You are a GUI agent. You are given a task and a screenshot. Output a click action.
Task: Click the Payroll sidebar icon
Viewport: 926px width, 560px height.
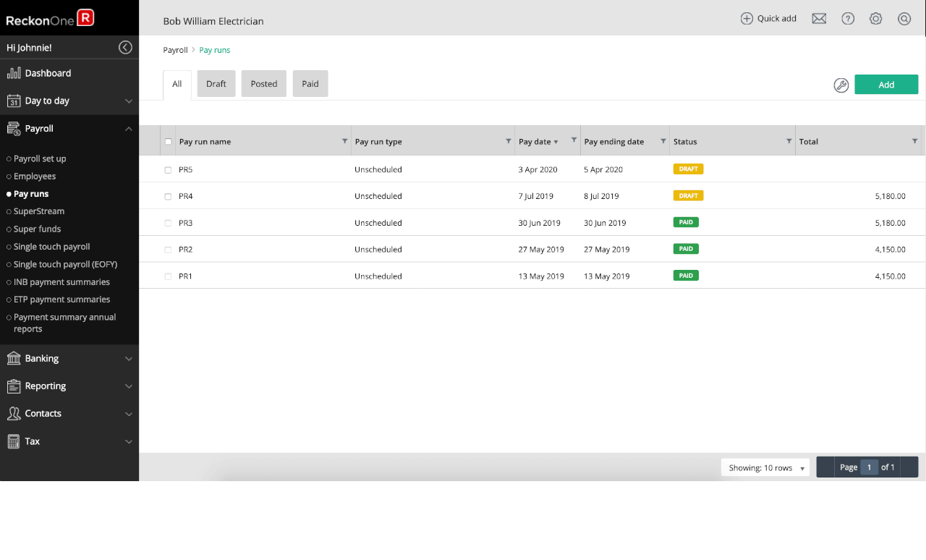click(14, 129)
